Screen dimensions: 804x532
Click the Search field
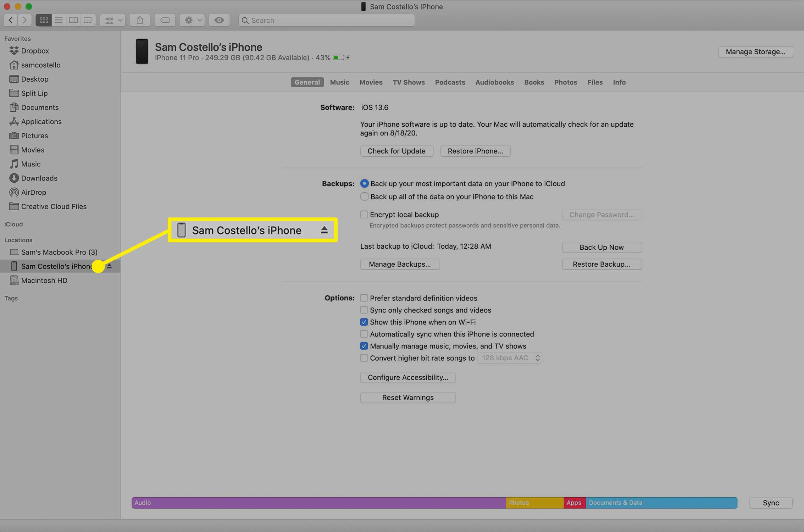point(326,20)
